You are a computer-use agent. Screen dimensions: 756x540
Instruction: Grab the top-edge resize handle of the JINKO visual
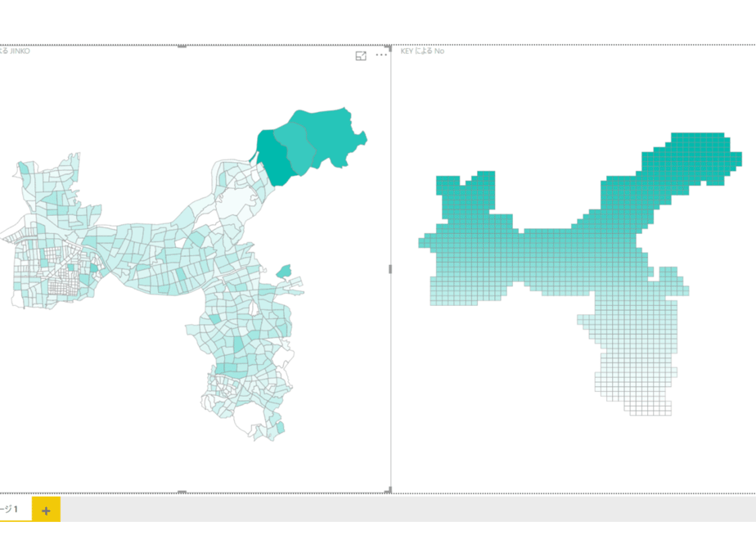pos(182,47)
